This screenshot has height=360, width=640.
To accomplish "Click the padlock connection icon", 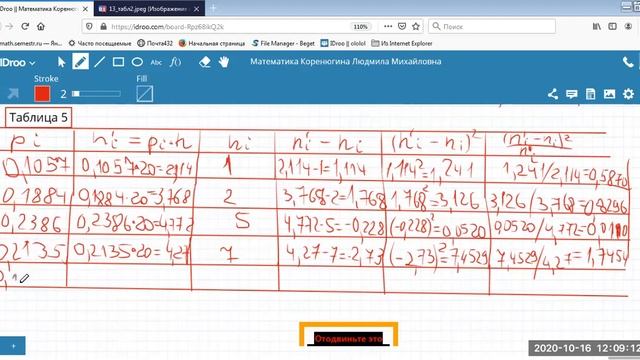I will [103, 27].
